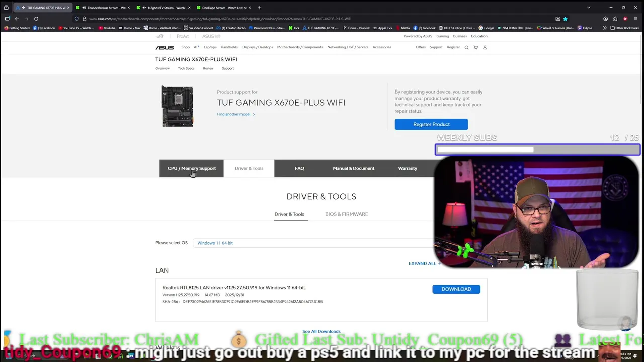The width and height of the screenshot is (644, 362).
Task: Click the TUF GAMING motherboard product image
Action: pos(177,106)
